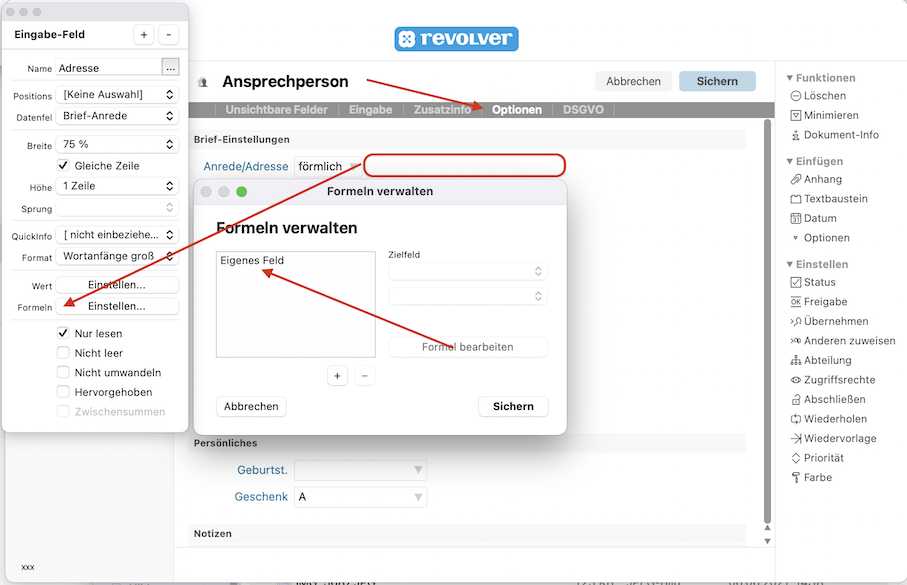This screenshot has width=907, height=585.
Task: Select Eigenes Feld in formula list
Action: 252,261
